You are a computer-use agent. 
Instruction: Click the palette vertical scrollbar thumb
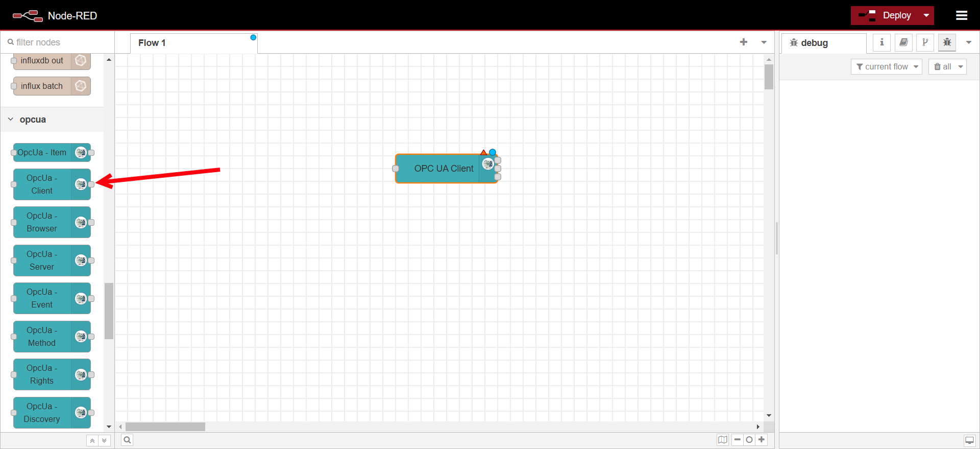pos(109,311)
